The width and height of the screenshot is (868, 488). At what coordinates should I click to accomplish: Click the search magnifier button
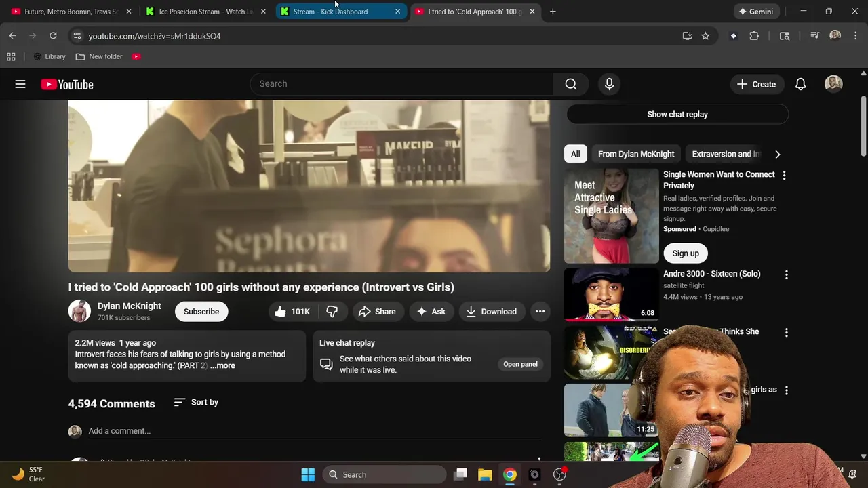[x=571, y=84]
